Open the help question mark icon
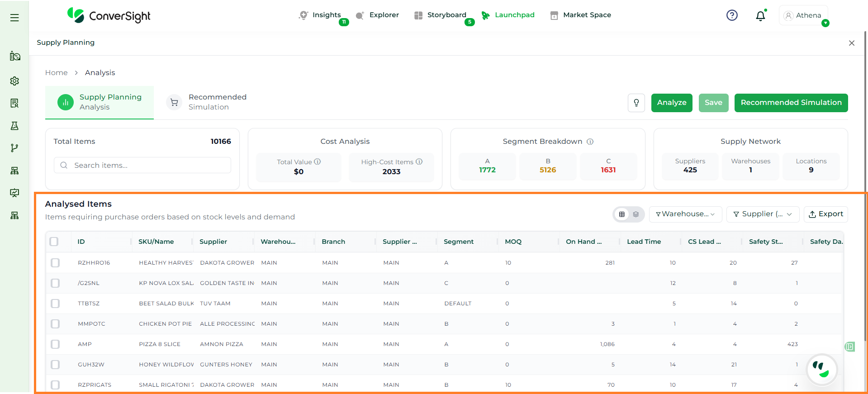868x394 pixels. [731, 15]
